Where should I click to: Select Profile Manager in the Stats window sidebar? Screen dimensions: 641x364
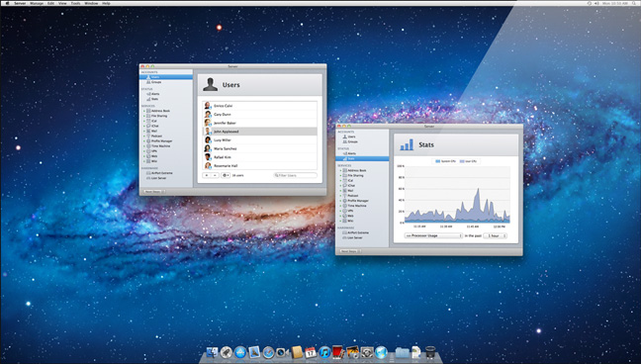(x=358, y=201)
